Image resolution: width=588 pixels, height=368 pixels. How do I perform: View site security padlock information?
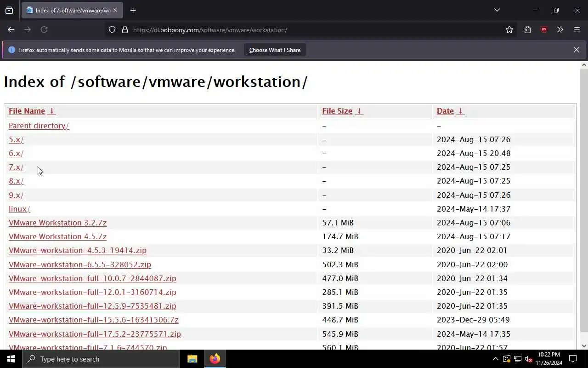click(124, 30)
